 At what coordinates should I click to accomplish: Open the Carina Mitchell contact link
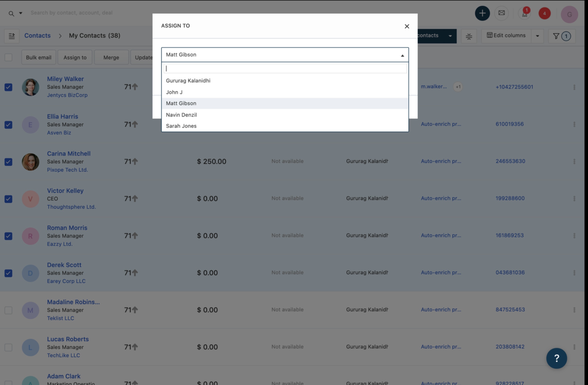(69, 154)
